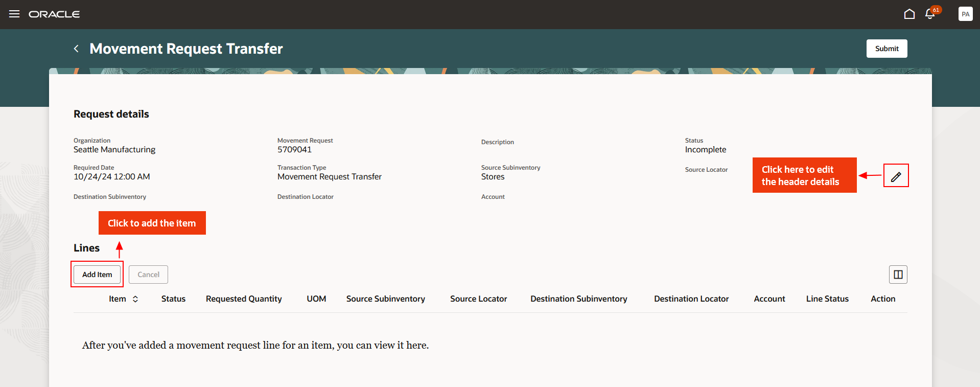Click the Status column header
This screenshot has height=387, width=980.
pyautogui.click(x=174, y=299)
